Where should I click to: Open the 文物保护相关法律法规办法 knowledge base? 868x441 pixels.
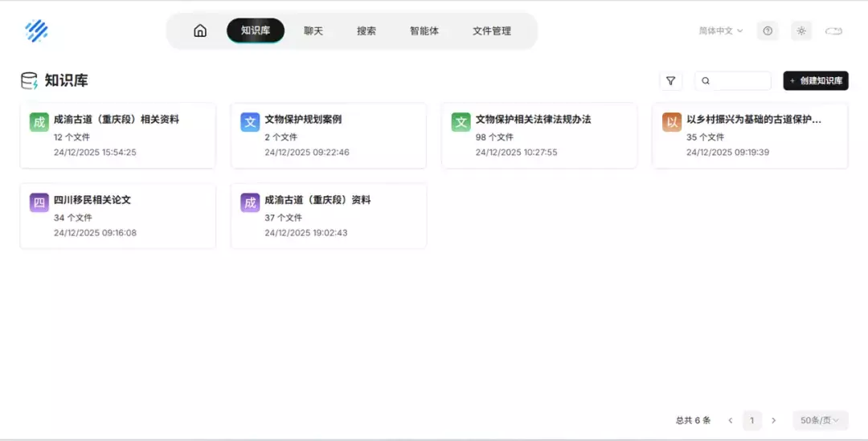click(x=533, y=119)
